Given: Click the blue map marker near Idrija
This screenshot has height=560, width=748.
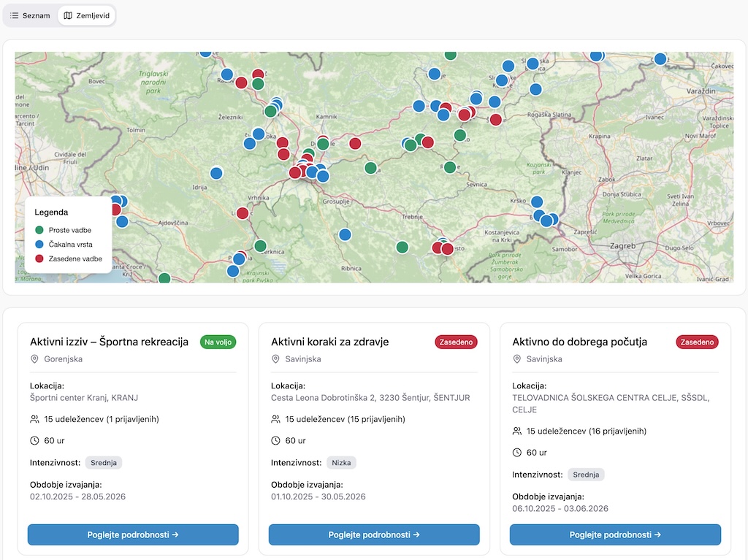Looking at the screenshot, I should (216, 173).
